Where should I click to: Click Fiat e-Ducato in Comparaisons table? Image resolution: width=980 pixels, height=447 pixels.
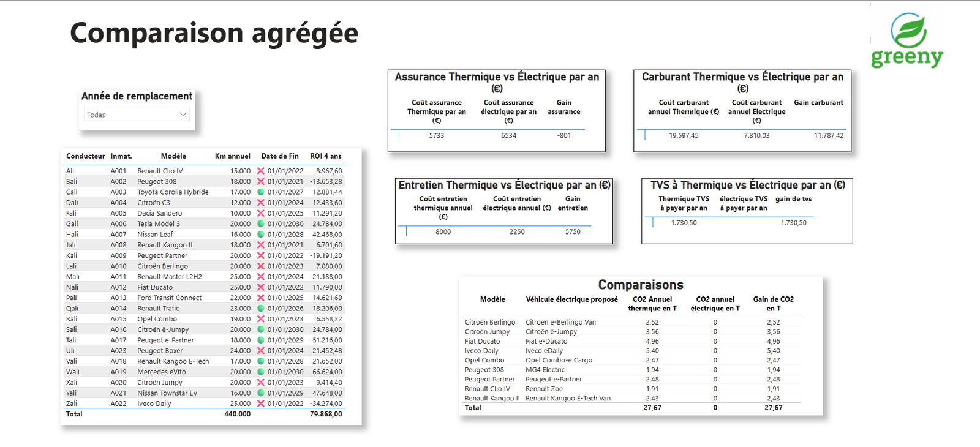tap(546, 341)
